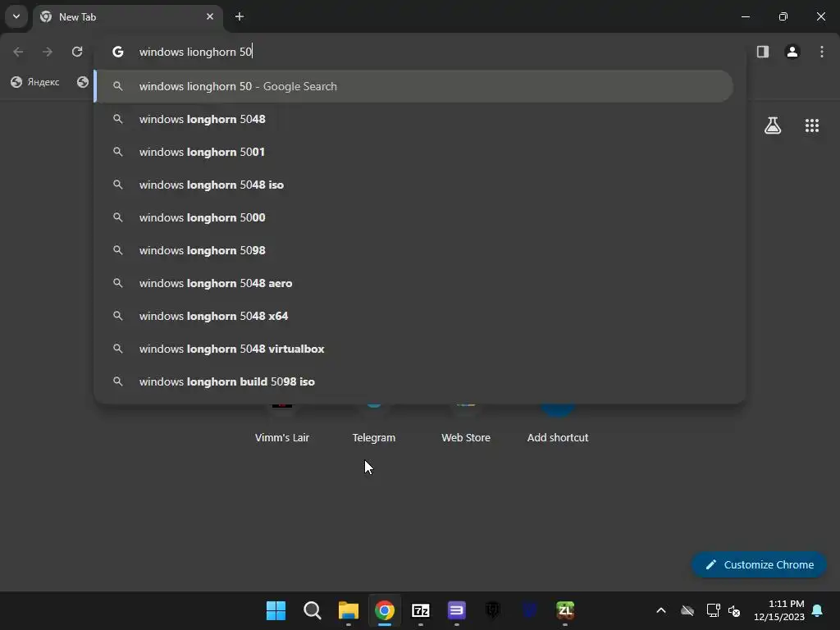Click the OneDrive cloud tray icon
This screenshot has width=840, height=630.
point(687,610)
